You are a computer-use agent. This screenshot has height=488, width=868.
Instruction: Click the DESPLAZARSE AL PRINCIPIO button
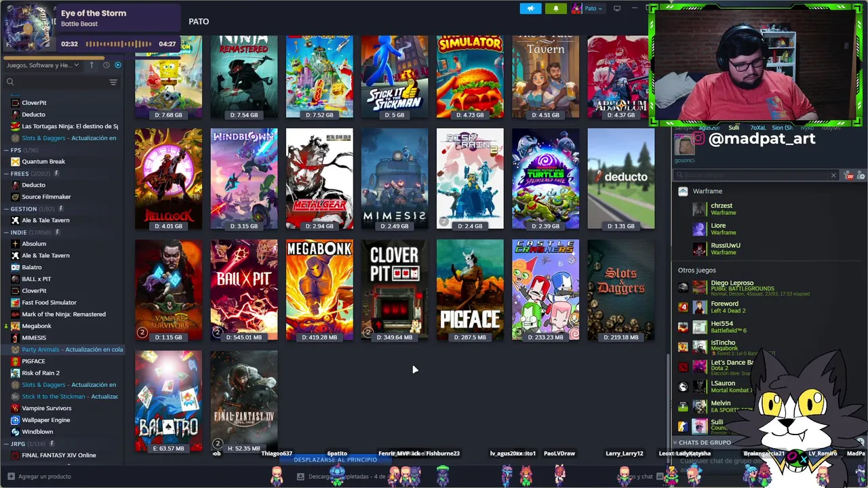pyautogui.click(x=335, y=460)
